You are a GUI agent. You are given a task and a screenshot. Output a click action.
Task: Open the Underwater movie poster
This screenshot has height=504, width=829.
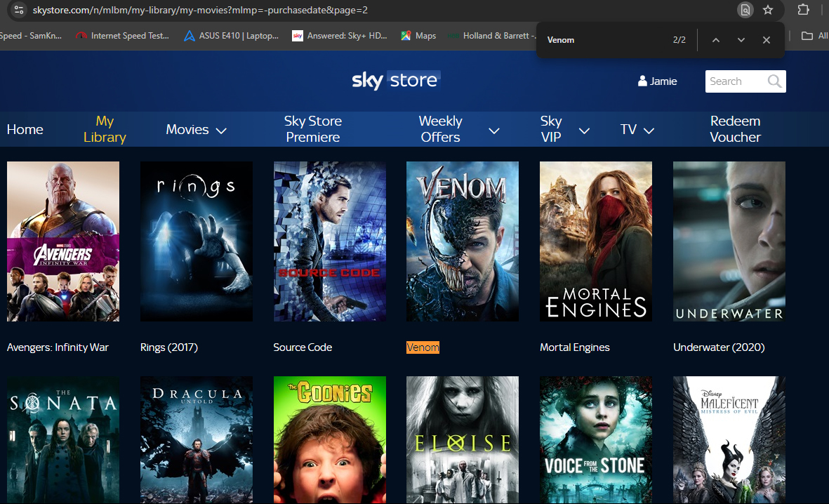pos(729,241)
